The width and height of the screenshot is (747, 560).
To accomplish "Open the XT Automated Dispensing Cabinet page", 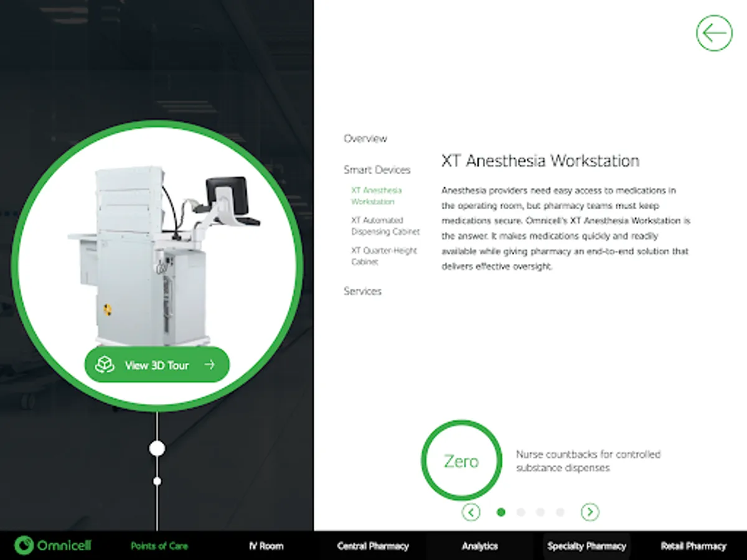I will coord(386,225).
